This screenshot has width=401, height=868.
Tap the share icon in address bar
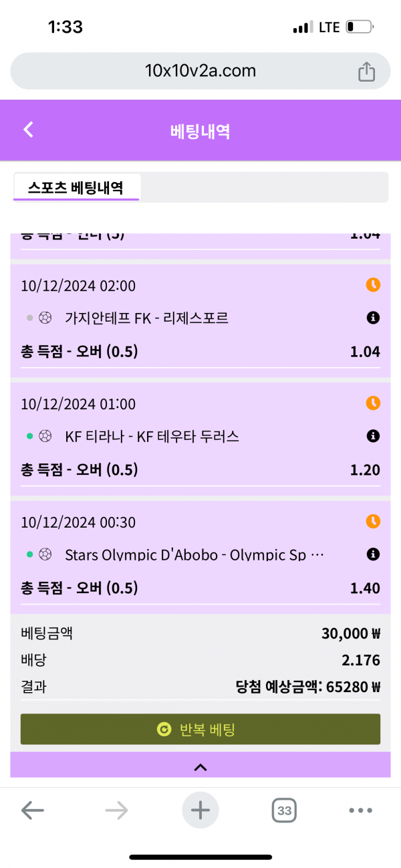click(x=366, y=72)
